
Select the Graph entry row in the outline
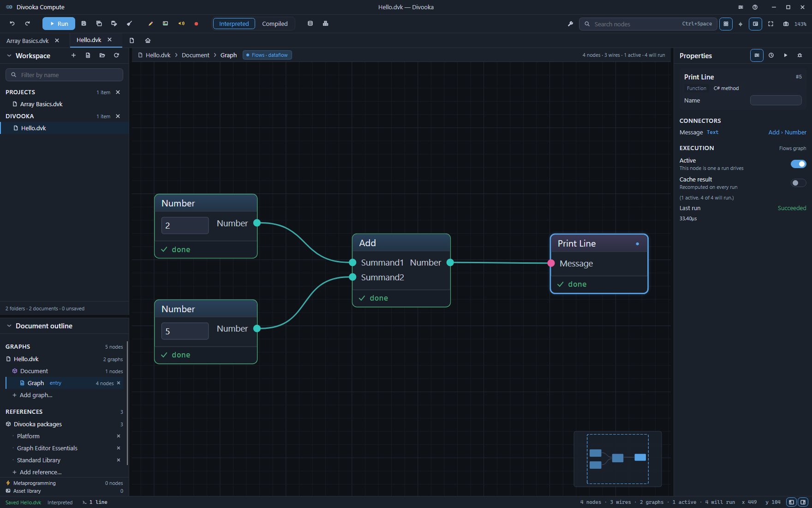[x=65, y=383]
